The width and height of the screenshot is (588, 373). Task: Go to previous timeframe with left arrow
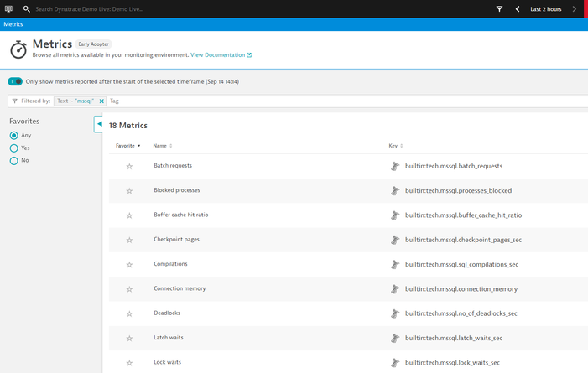pos(518,9)
